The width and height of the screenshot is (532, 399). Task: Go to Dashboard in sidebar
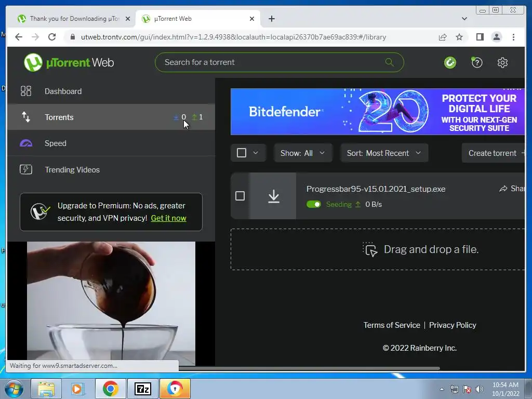click(x=111, y=91)
